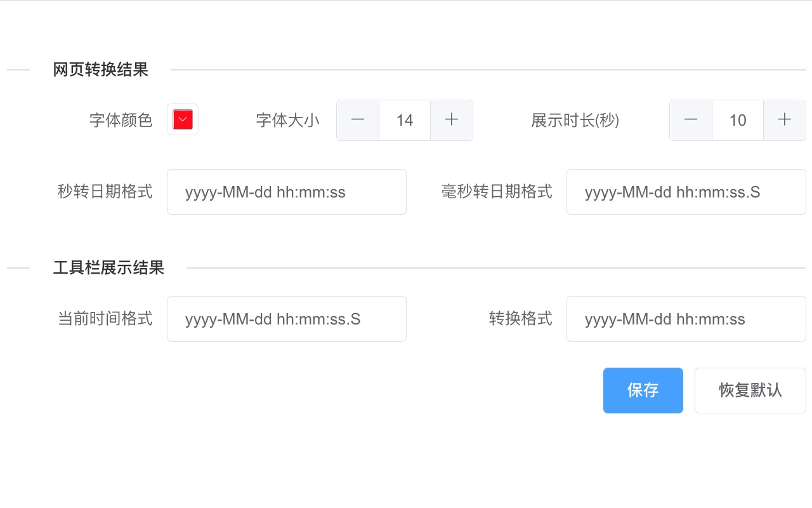Click the 字体颜色 label text
The image size is (812, 508).
tap(122, 120)
